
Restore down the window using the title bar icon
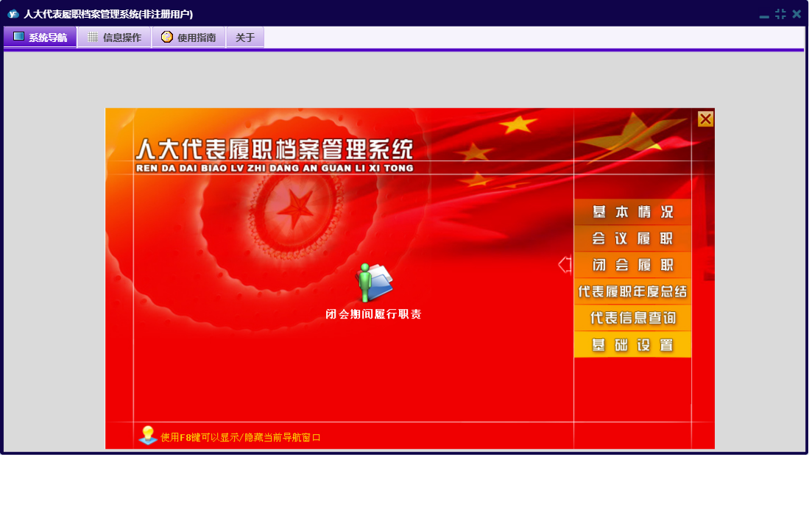click(780, 14)
